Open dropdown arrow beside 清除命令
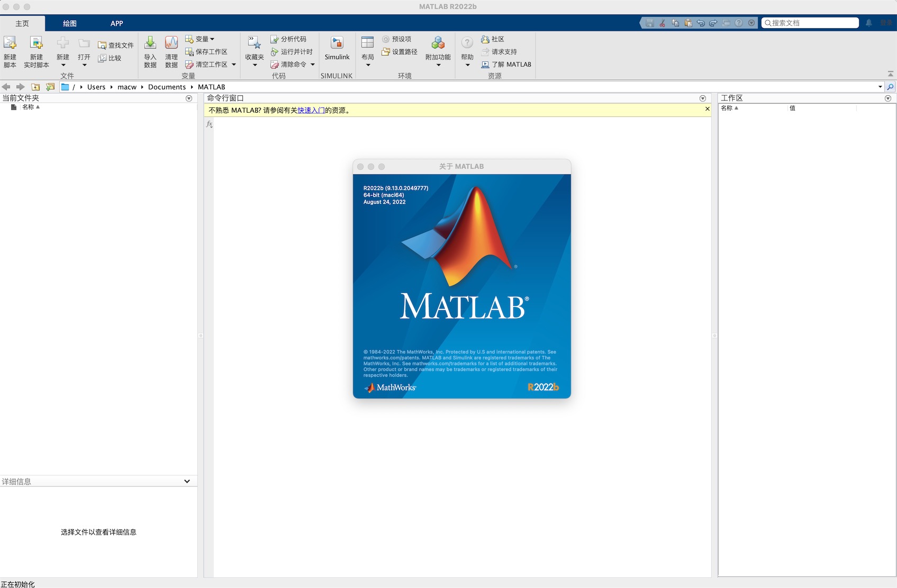 pos(313,65)
